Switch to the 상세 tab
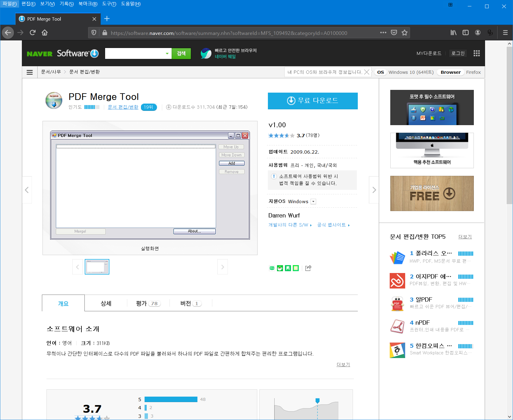Viewport: 513px width, 420px height. (106, 303)
